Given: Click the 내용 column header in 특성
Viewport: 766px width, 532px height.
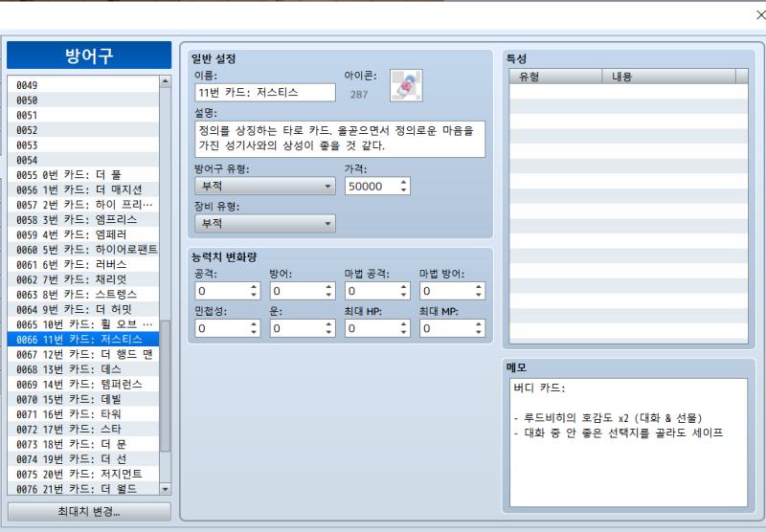Looking at the screenshot, I should [x=668, y=77].
